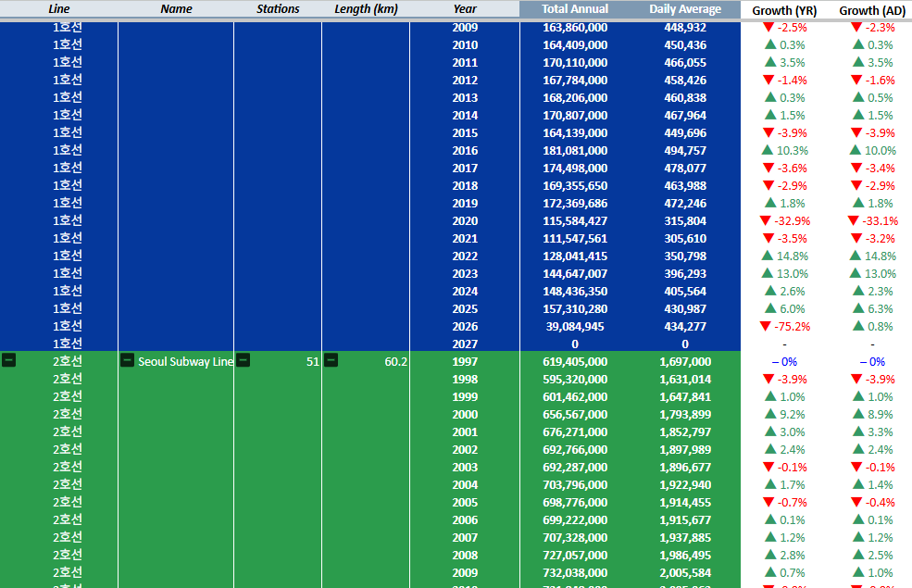Collapse the Seoul Subway Line name group
Viewport: 912px width, 588px height.
[127, 360]
